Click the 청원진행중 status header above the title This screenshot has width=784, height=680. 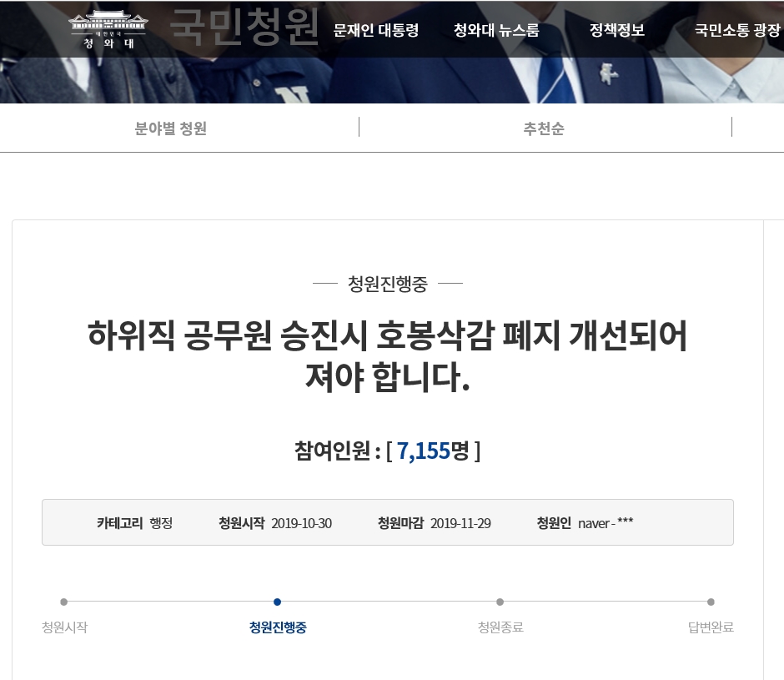pyautogui.click(x=387, y=284)
